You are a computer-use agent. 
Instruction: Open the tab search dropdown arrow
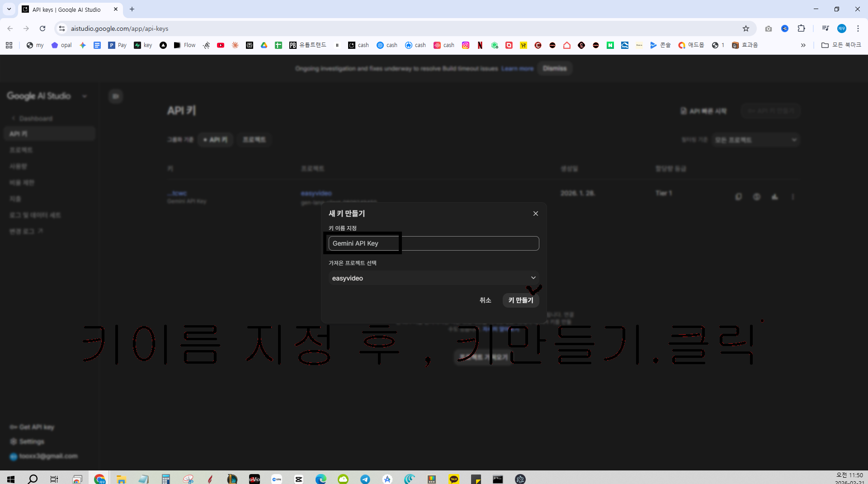point(9,9)
